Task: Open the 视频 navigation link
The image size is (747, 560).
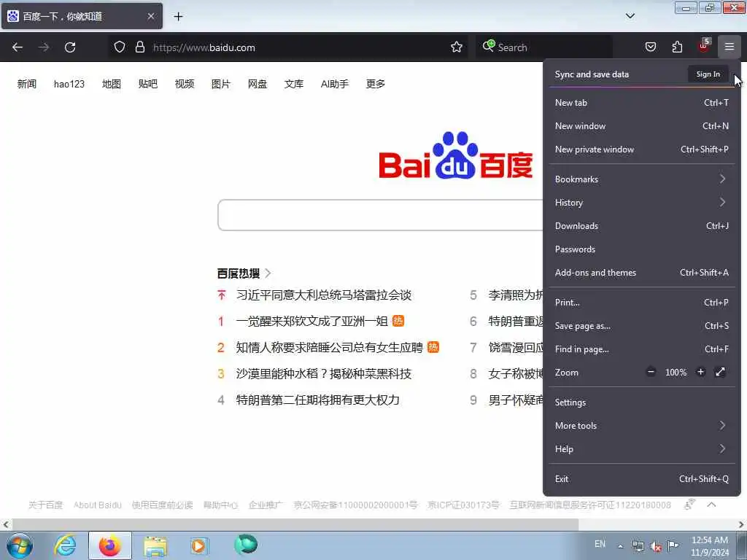Action: pyautogui.click(x=185, y=84)
